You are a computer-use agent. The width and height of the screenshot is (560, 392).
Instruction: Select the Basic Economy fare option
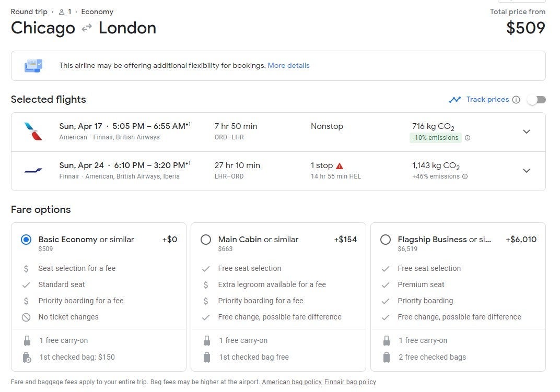26,240
